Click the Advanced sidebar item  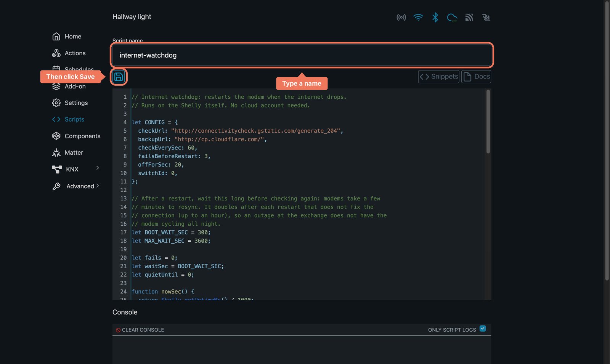pos(74,186)
